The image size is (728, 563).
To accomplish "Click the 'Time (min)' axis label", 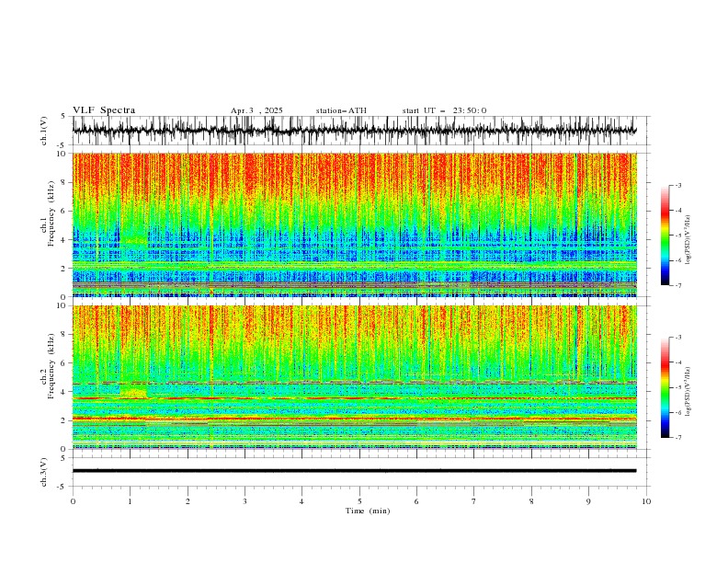I will pyautogui.click(x=368, y=511).
